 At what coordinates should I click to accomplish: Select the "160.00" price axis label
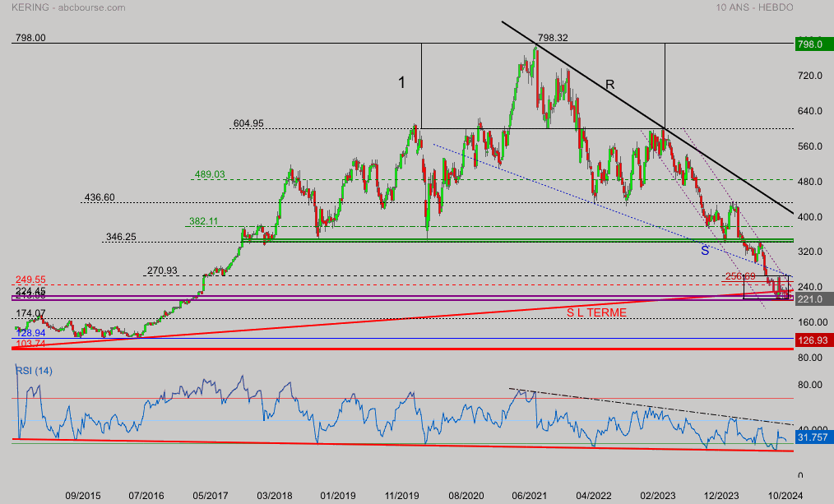[813, 322]
